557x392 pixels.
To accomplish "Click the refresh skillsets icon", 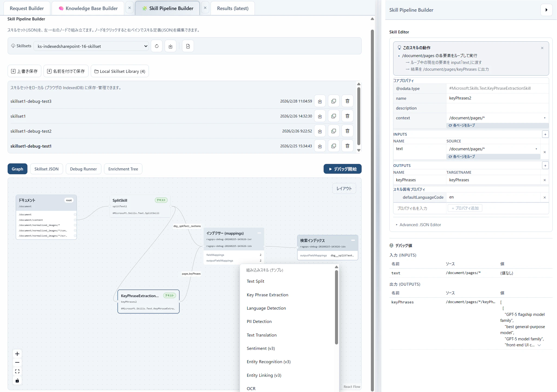I will 157,46.
